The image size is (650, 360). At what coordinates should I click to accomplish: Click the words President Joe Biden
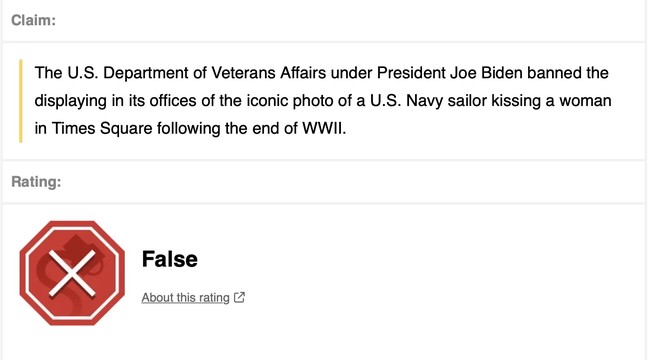(x=449, y=73)
